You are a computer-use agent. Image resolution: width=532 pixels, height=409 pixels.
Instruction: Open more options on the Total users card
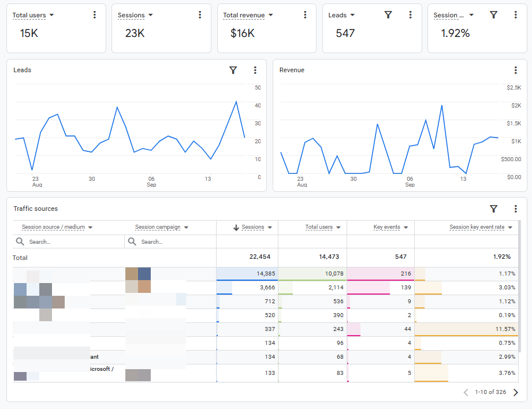click(95, 14)
